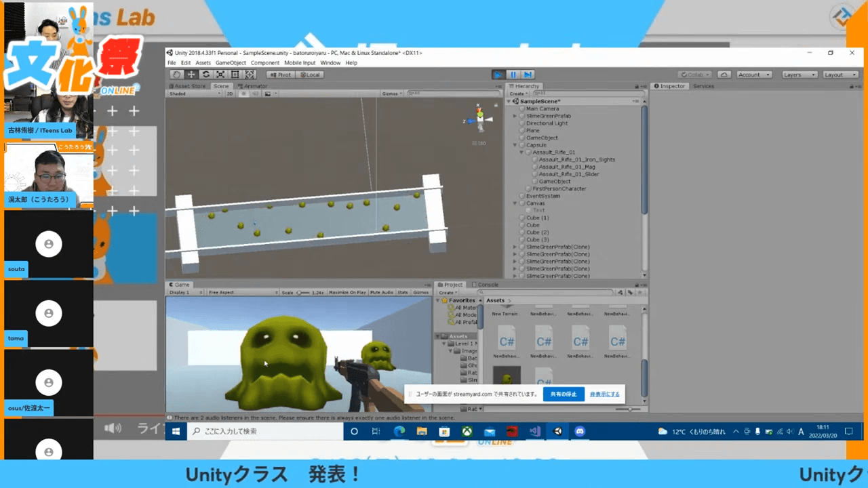Collapse the Capsule hierarchy item

[514, 144]
